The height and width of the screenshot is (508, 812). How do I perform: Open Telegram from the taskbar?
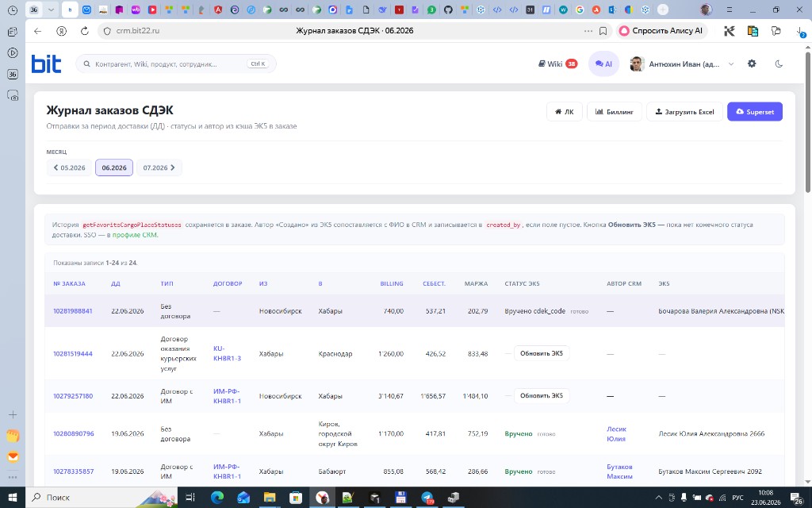[x=427, y=498]
